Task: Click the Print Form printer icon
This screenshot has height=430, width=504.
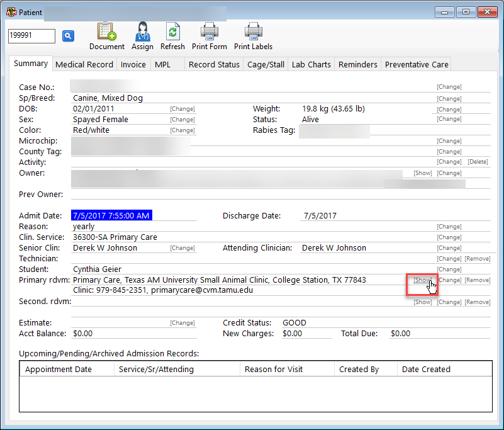Action: coord(210,31)
